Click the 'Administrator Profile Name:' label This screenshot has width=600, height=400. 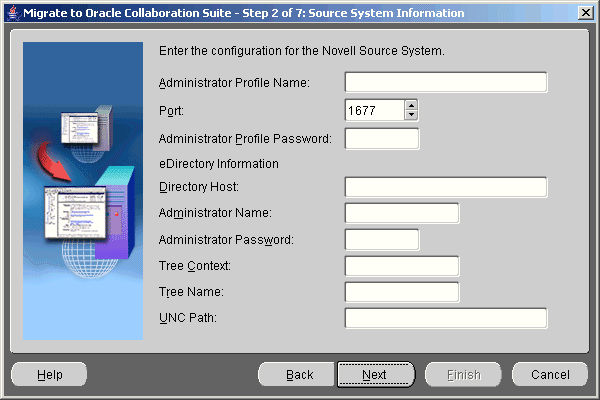click(234, 83)
